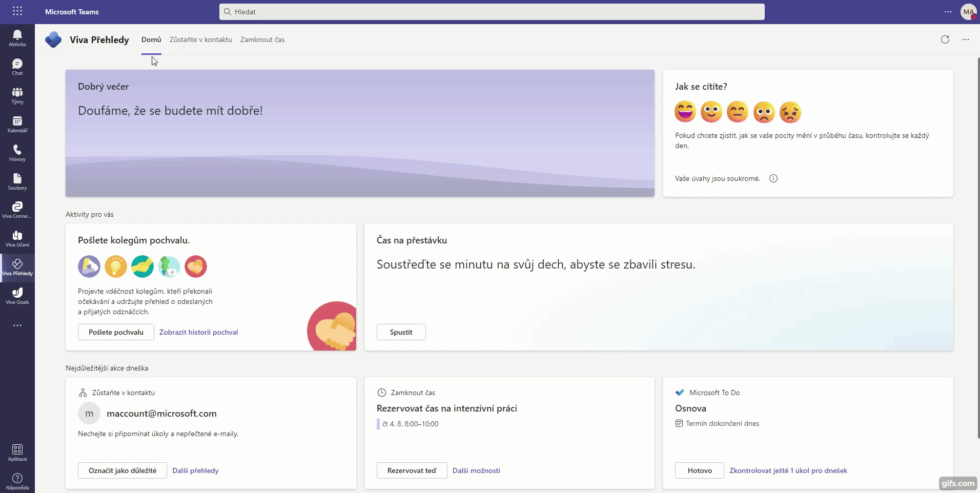
Task: Choose the sad frowning emoji
Action: click(x=764, y=112)
